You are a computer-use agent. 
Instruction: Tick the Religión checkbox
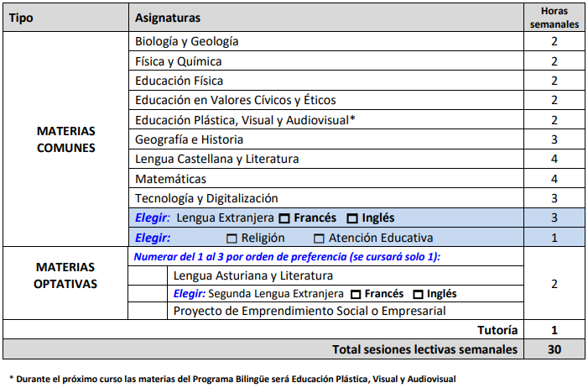point(232,239)
